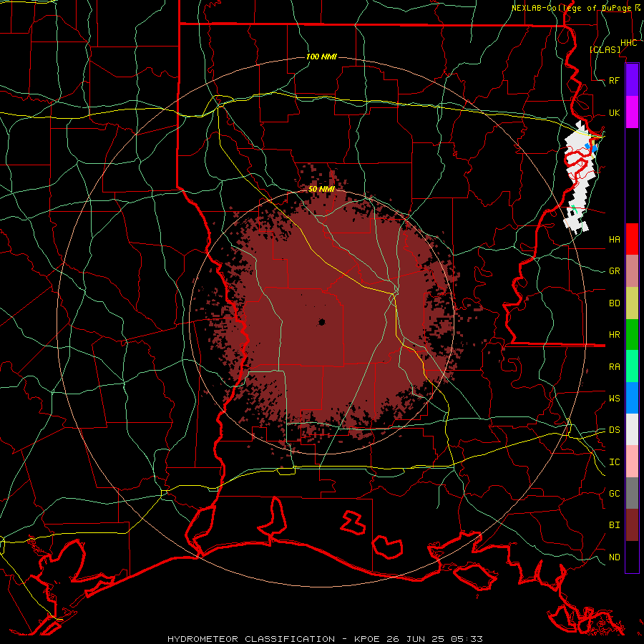Click the white DS legend swatch
The image size is (644, 644).
pyautogui.click(x=632, y=429)
